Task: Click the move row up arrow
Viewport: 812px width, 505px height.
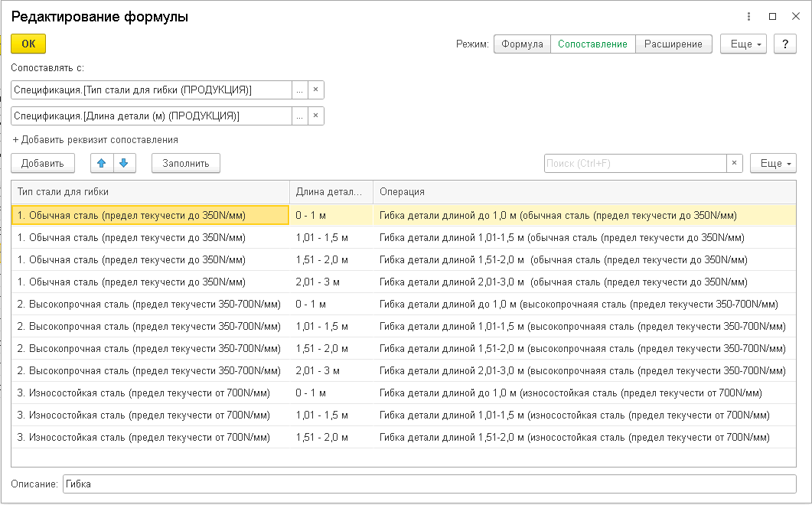Action: tap(101, 163)
